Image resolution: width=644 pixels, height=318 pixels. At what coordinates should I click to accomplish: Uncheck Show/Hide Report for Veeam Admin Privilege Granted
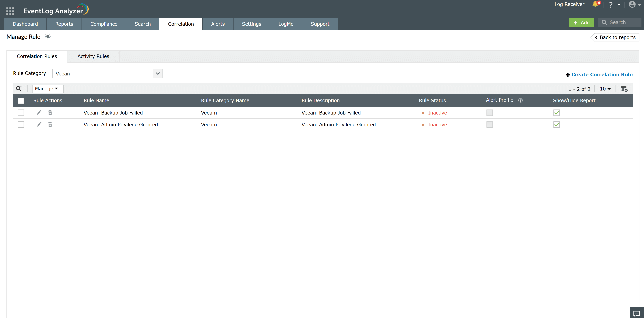click(556, 124)
